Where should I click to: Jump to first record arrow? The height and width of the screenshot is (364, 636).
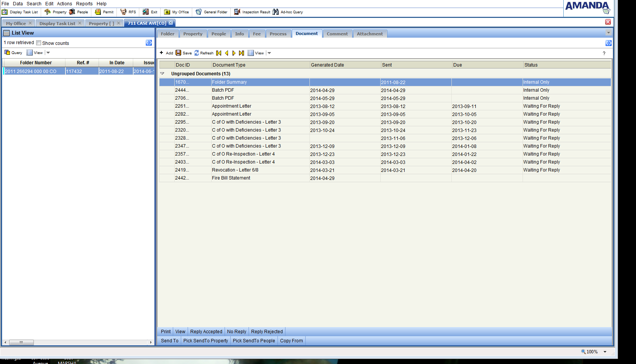tap(218, 53)
